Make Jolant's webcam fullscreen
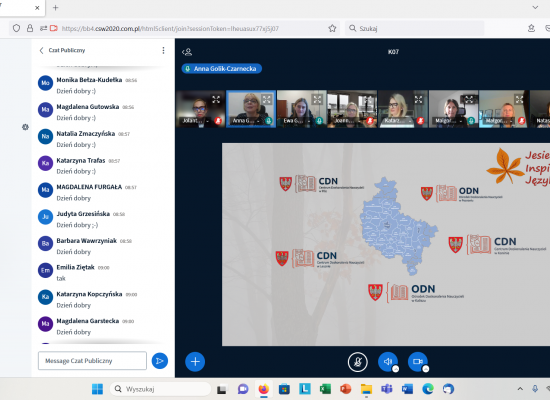 [x=216, y=100]
